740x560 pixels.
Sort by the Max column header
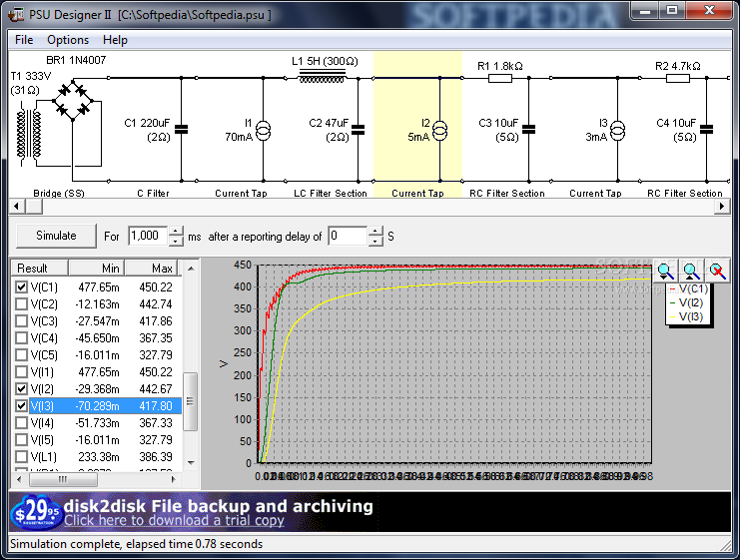pyautogui.click(x=151, y=268)
